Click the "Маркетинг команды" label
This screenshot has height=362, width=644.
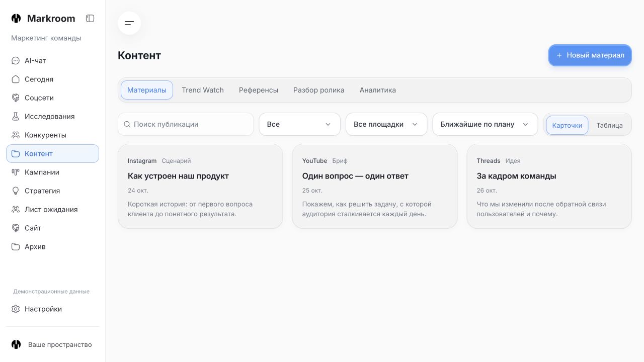[46, 38]
